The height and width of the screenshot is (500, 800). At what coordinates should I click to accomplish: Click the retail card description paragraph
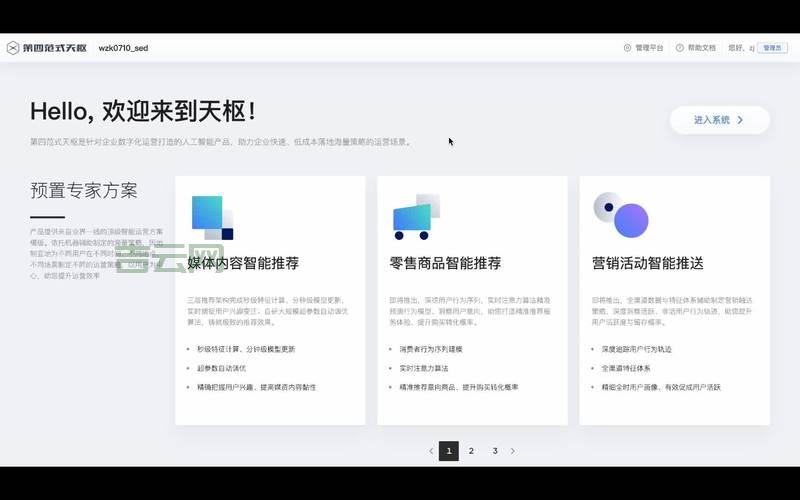pyautogui.click(x=470, y=311)
